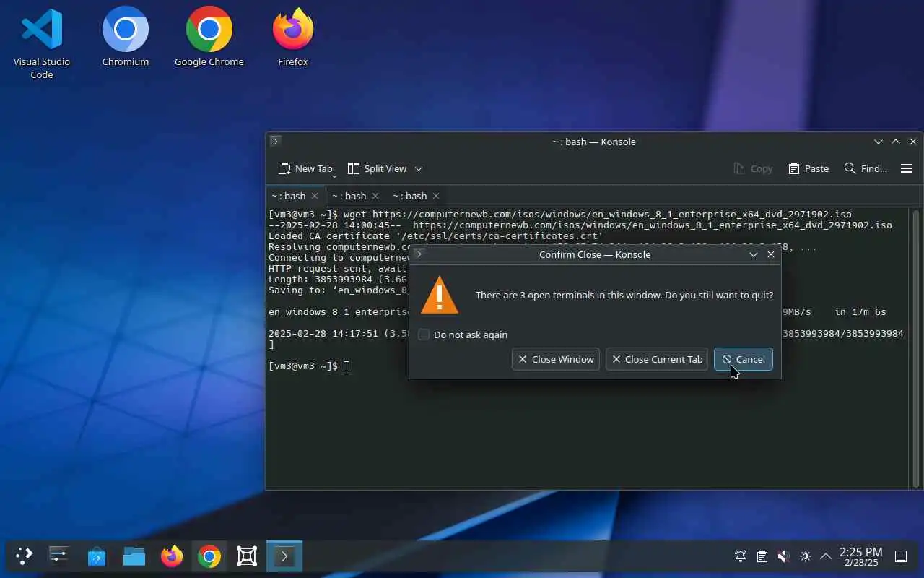The image size is (924, 578).
Task: Open the clock and calendar
Action: (860, 556)
